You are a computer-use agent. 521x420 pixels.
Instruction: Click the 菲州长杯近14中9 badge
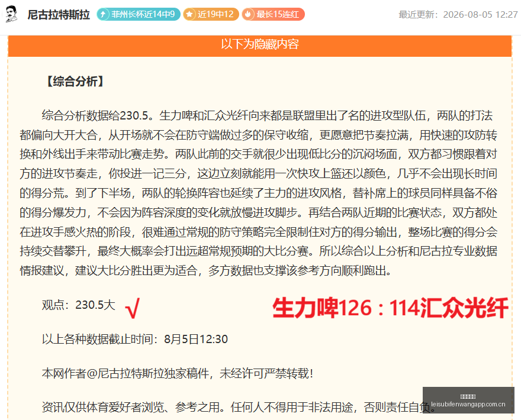coord(139,14)
